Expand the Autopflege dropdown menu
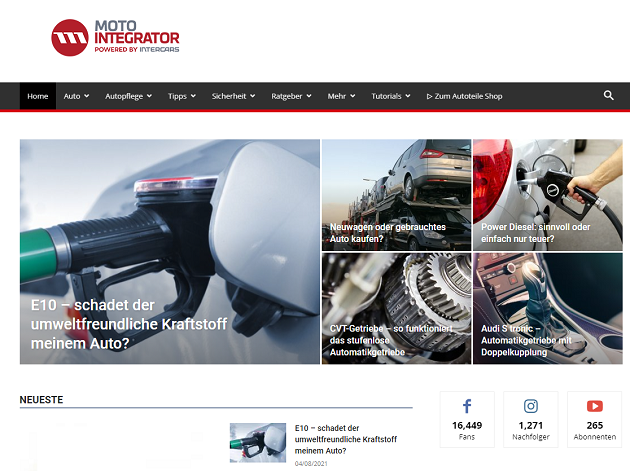This screenshot has height=471, width=630. [x=128, y=97]
